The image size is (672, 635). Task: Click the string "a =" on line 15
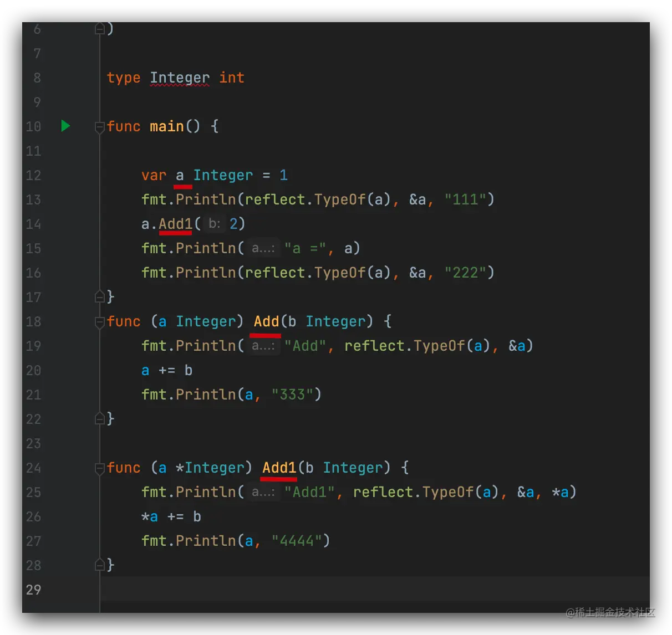pos(305,248)
